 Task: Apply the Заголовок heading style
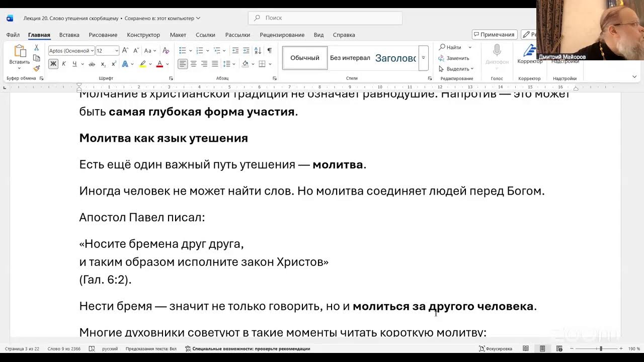pyautogui.click(x=395, y=58)
